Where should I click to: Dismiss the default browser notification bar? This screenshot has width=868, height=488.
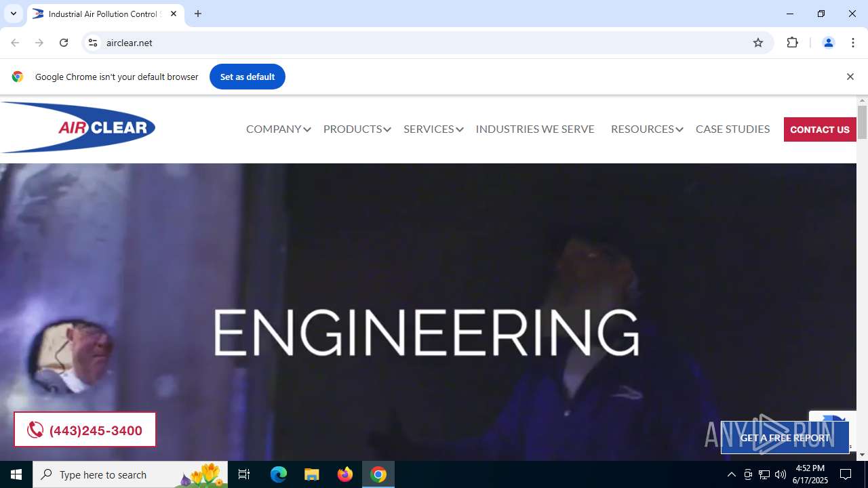tap(850, 77)
